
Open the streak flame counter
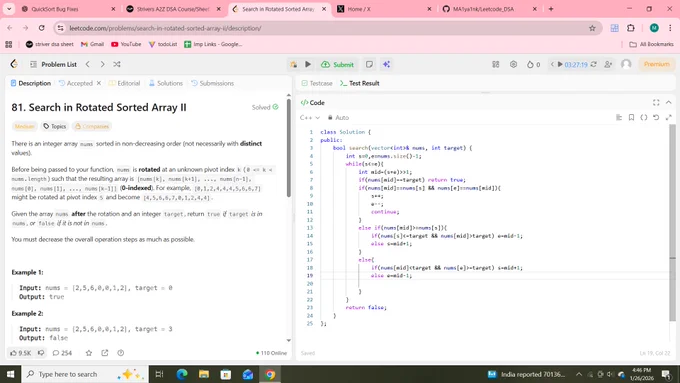coord(533,64)
